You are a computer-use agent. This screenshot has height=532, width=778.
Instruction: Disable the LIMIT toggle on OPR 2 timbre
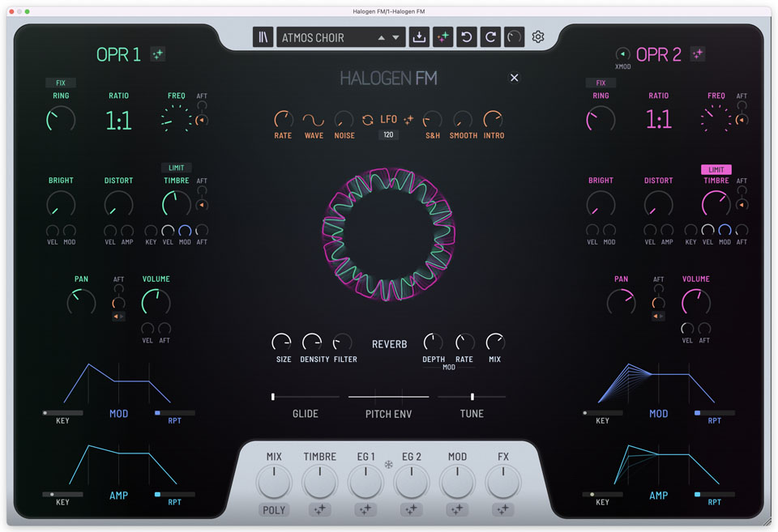(716, 169)
